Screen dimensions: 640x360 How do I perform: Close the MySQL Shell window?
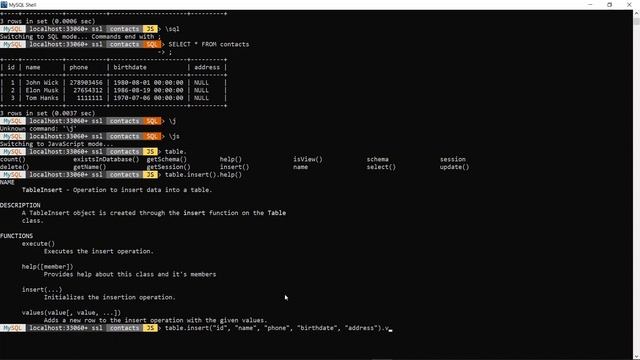tap(629, 4)
